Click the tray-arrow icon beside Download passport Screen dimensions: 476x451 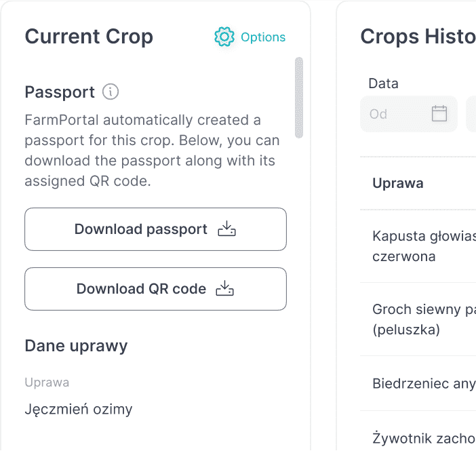[x=226, y=229]
